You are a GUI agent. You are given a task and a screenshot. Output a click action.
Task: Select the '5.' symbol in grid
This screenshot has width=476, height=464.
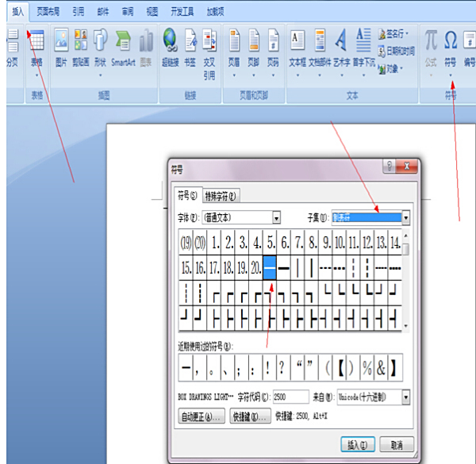coord(271,243)
